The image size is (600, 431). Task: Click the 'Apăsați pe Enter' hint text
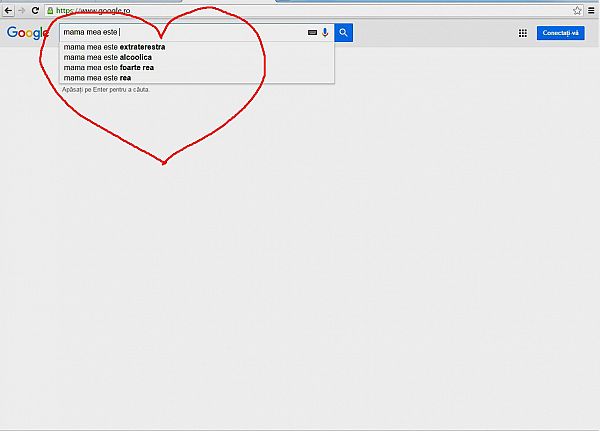pos(106,90)
